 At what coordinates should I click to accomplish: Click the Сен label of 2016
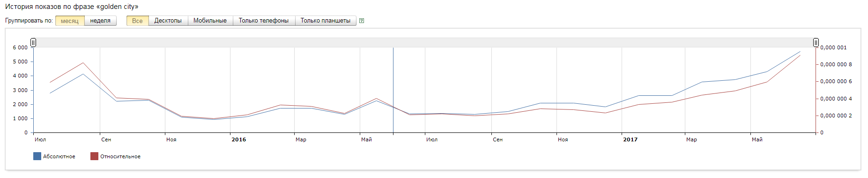click(497, 139)
